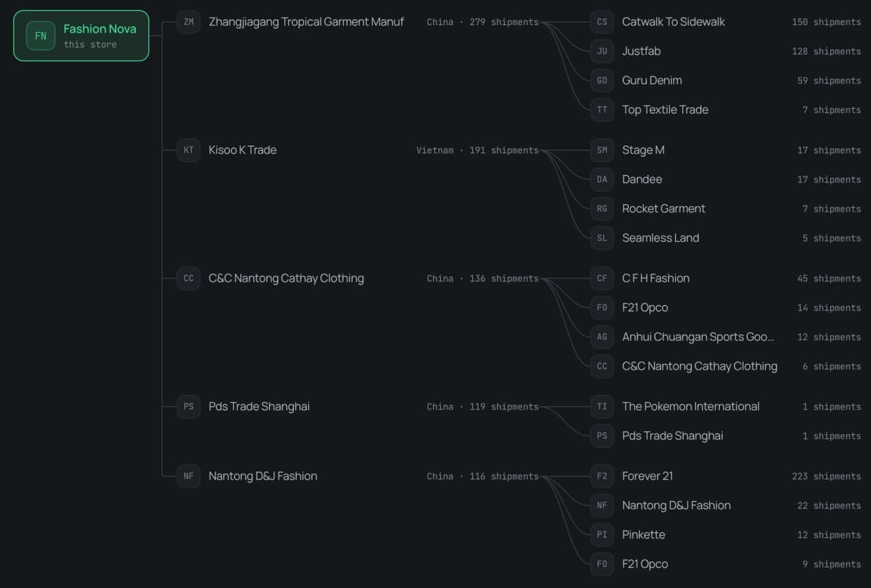Click the FO badge beside the 14 shipments row
The height and width of the screenshot is (588, 871).
coord(602,308)
